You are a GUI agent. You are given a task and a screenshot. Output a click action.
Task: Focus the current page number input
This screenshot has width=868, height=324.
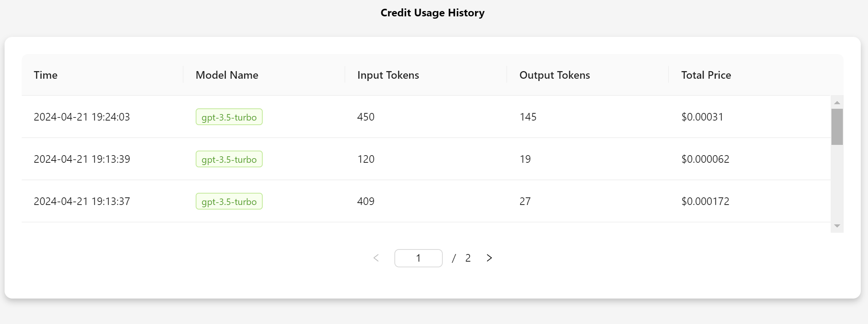pos(418,258)
